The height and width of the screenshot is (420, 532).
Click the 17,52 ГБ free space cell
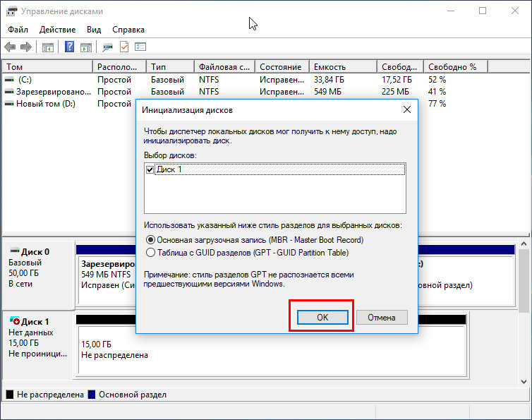click(x=397, y=80)
